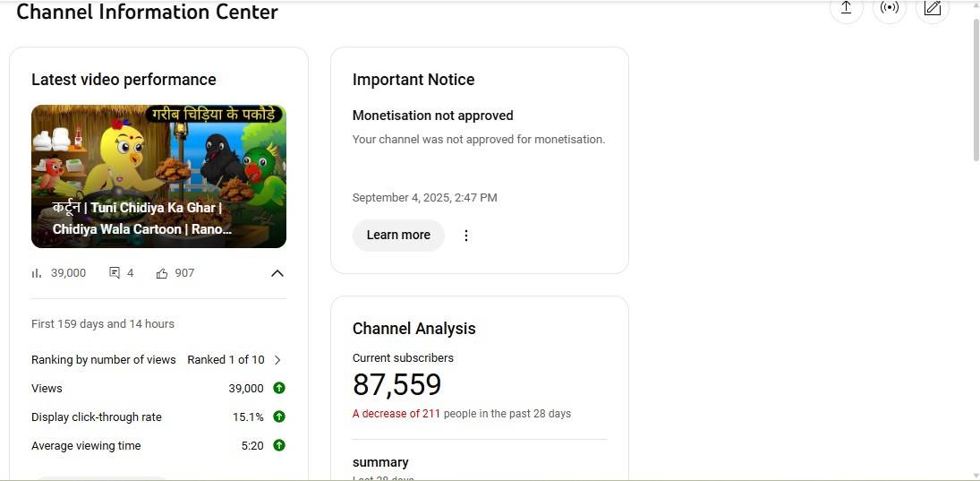Click the comments icon showing 4

tap(115, 273)
